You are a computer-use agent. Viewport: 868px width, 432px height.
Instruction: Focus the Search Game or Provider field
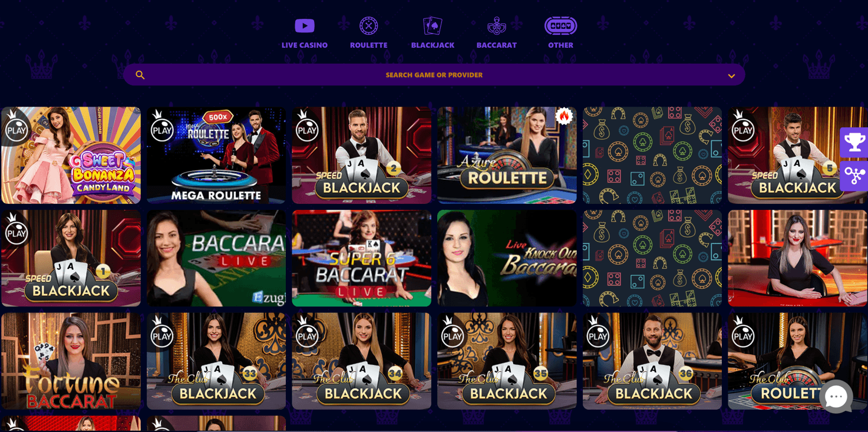coord(434,75)
